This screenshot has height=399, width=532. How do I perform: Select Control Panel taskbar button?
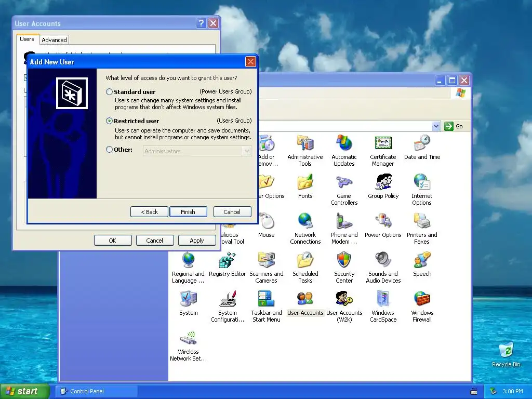pos(97,391)
